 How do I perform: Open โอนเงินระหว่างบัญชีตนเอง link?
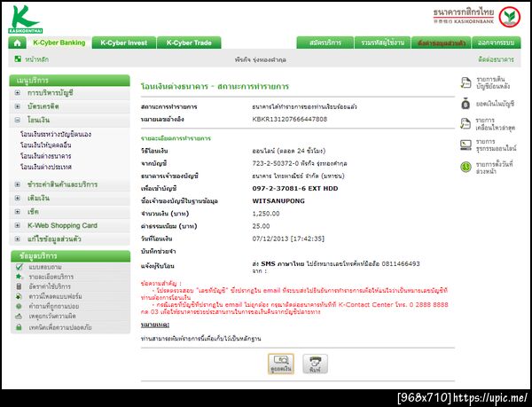56,134
